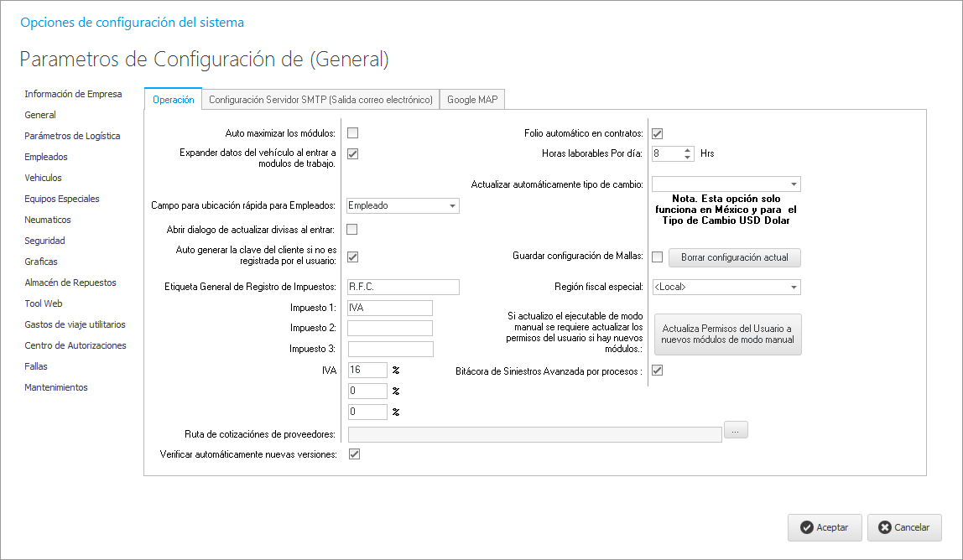
Task: Open automatic exchange rate update dropdown
Action: click(793, 184)
